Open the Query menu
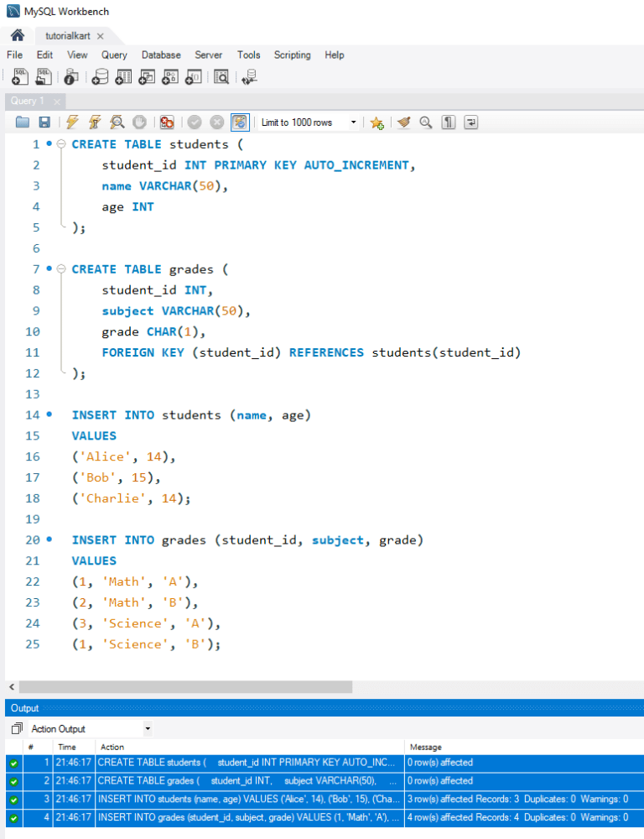Screen dimensions: 644x839 coord(115,55)
